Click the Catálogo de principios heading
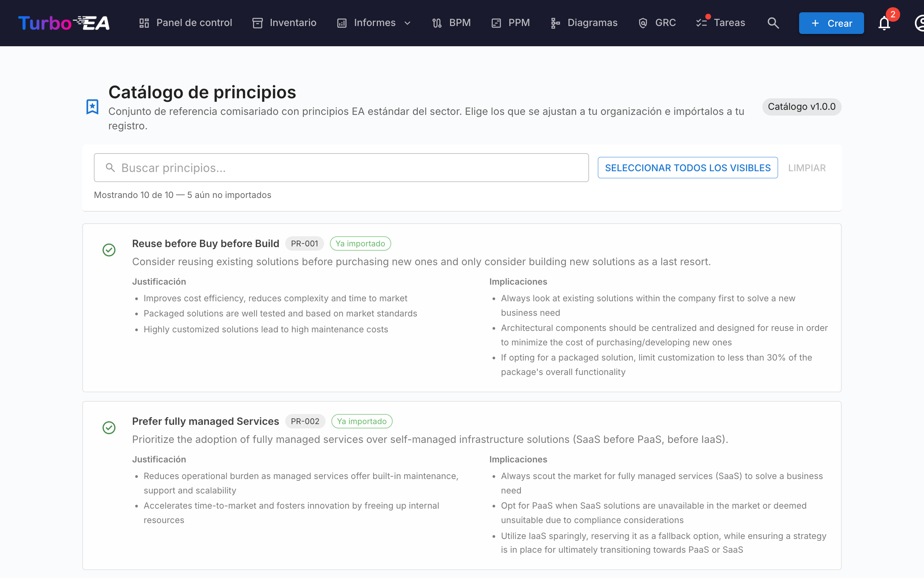924x578 pixels. [202, 92]
